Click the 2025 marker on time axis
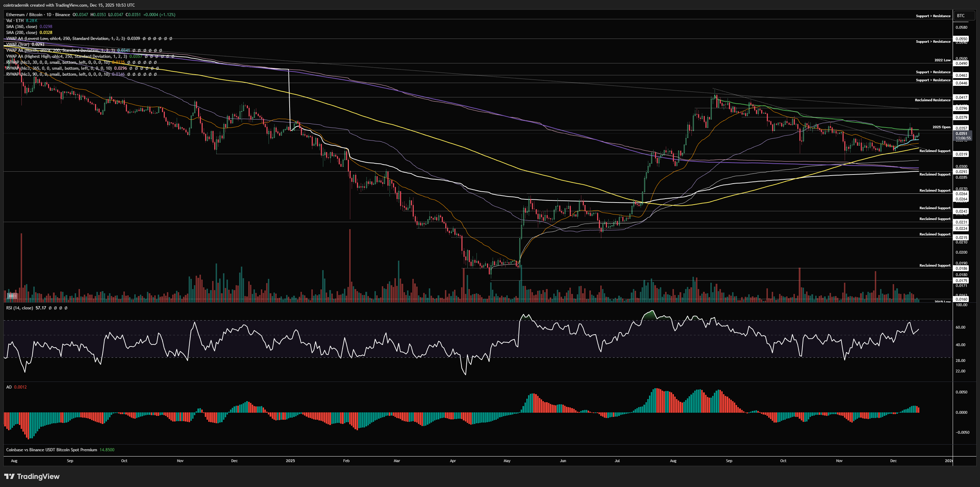Image resolution: width=980 pixels, height=487 pixels. click(290, 461)
